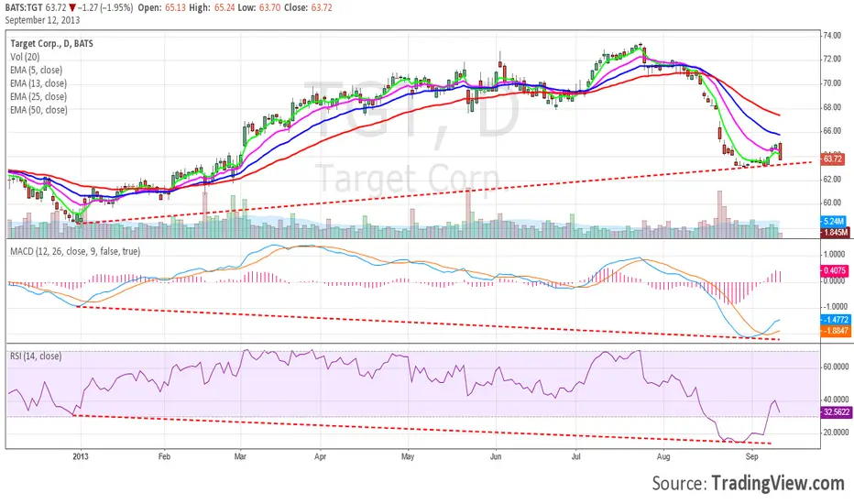The image size is (854, 504).
Task: Click the Vol (20) indicator label
Action: tap(25, 57)
